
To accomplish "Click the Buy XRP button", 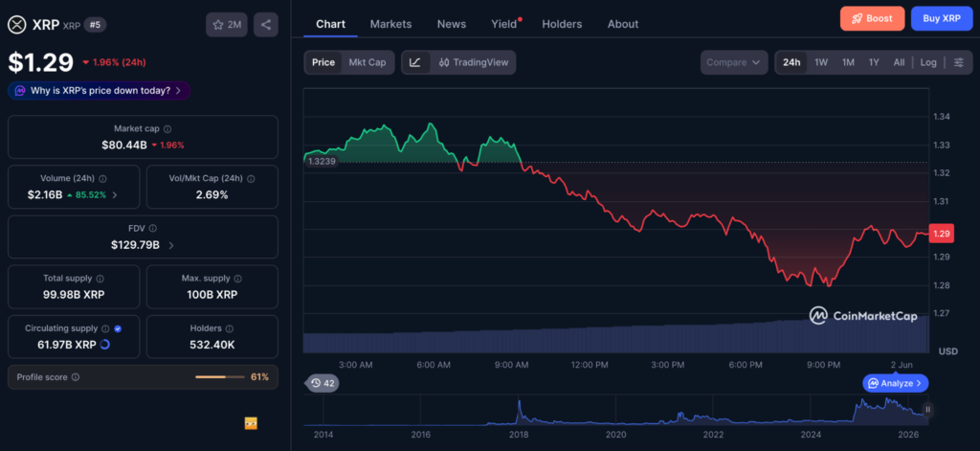I will 942,19.
